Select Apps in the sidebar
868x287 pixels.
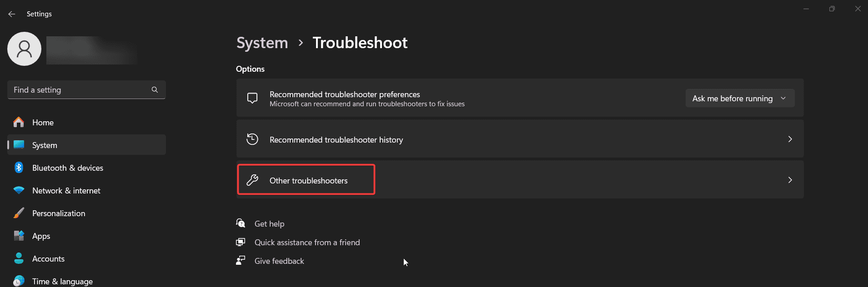point(41,236)
